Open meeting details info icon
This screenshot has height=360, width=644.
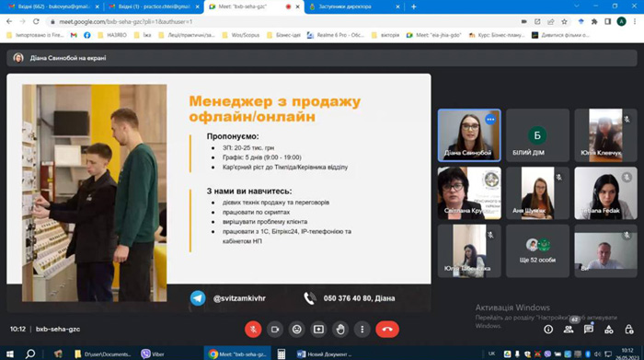pyautogui.click(x=548, y=330)
